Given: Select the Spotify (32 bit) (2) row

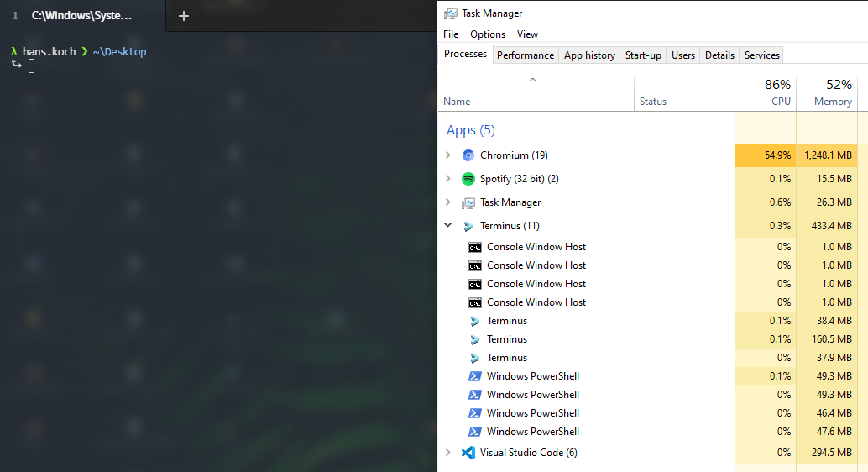Looking at the screenshot, I should pyautogui.click(x=648, y=178).
